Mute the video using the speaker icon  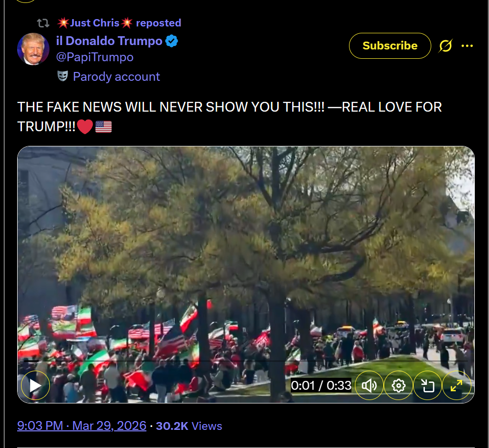[x=369, y=386]
